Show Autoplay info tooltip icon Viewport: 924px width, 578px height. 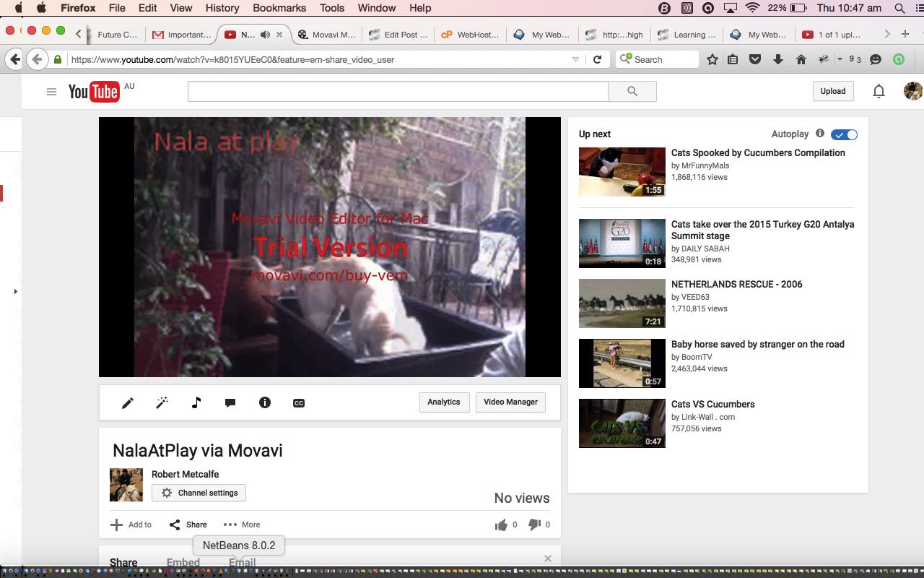click(x=820, y=134)
